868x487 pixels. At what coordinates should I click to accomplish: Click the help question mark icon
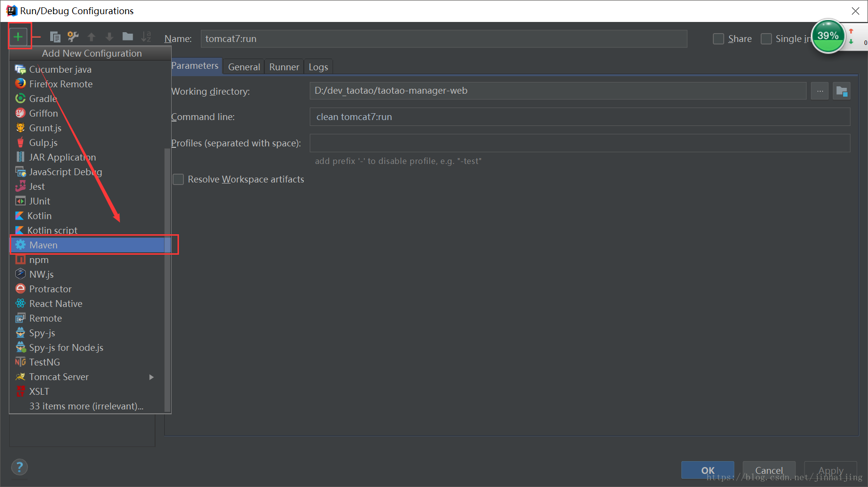click(x=20, y=467)
